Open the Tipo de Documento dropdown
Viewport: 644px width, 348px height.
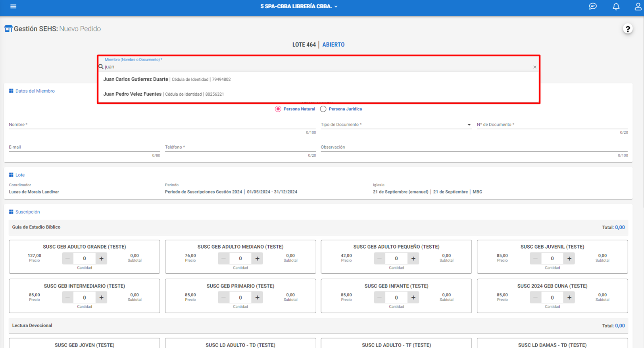[396, 125]
